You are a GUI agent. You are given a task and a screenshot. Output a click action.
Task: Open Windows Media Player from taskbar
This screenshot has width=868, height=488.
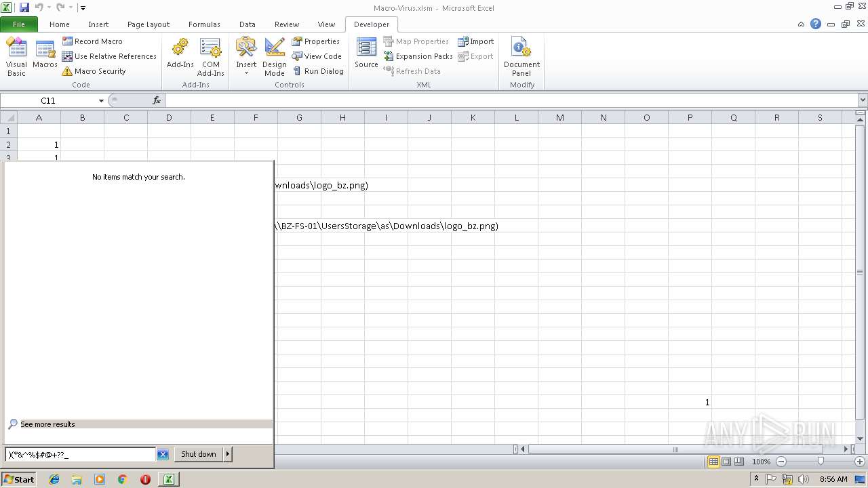click(x=100, y=479)
